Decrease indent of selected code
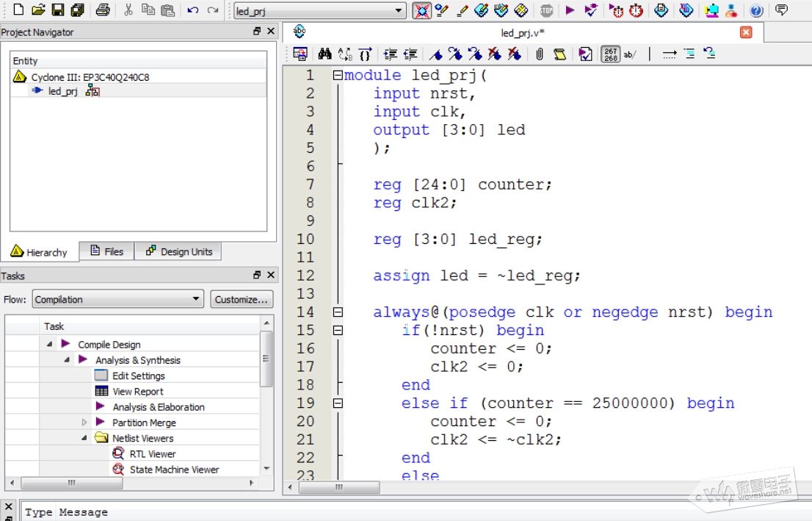 point(410,54)
